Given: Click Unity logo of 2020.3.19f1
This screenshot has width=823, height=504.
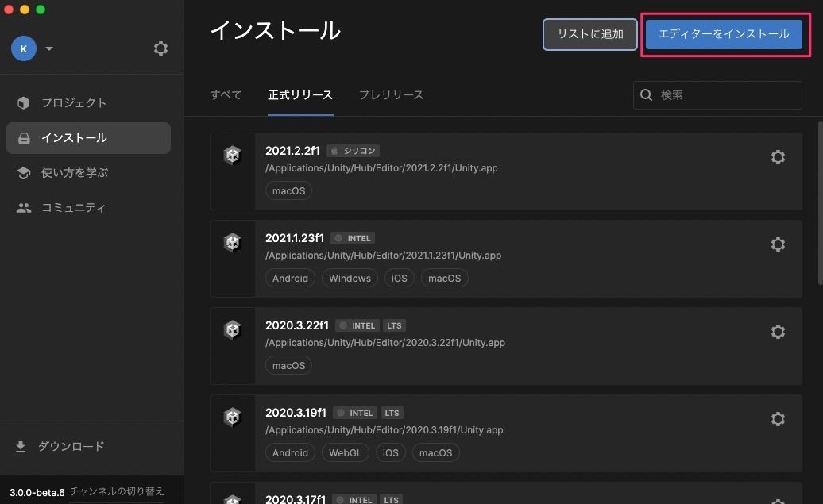Looking at the screenshot, I should coord(232,417).
